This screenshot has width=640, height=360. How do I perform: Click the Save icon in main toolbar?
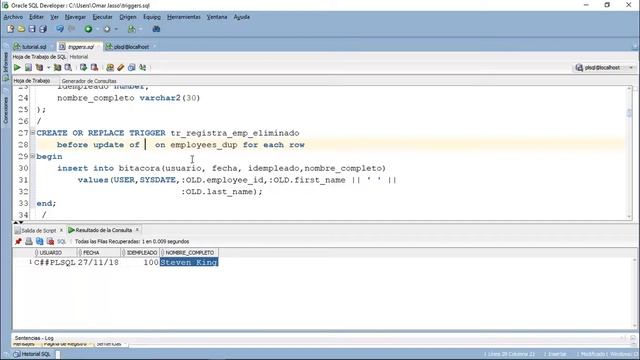32,29
